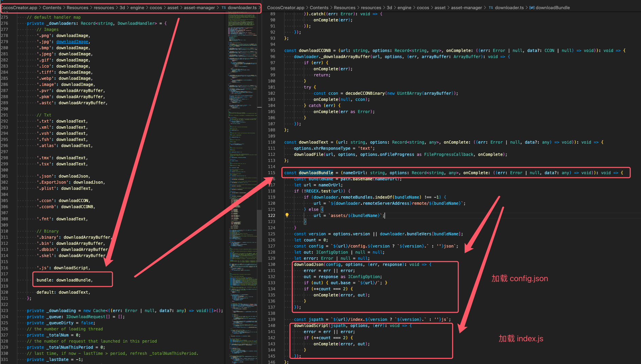641x364 pixels.
Task: Click 'const version' on line 125
Action: point(310,234)
